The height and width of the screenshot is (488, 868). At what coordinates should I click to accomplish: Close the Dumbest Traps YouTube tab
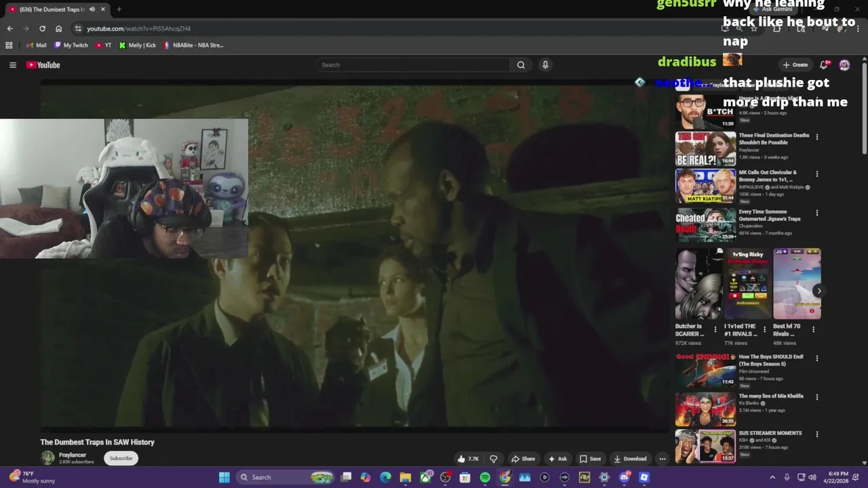pyautogui.click(x=103, y=9)
